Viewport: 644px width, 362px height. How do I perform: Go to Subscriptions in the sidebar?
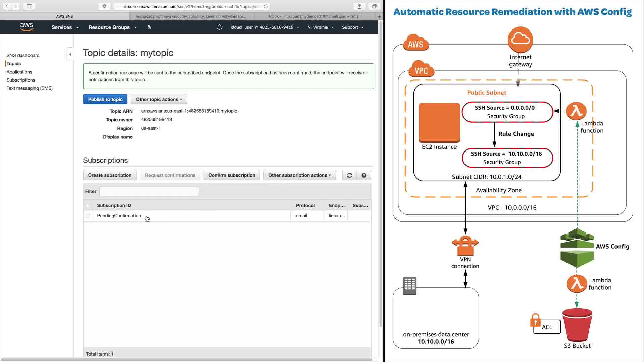[21, 80]
